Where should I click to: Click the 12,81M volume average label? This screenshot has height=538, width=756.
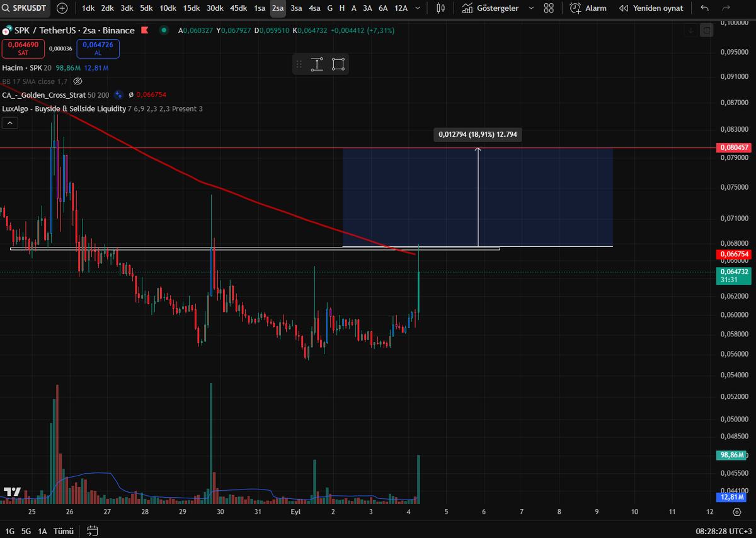point(731,496)
